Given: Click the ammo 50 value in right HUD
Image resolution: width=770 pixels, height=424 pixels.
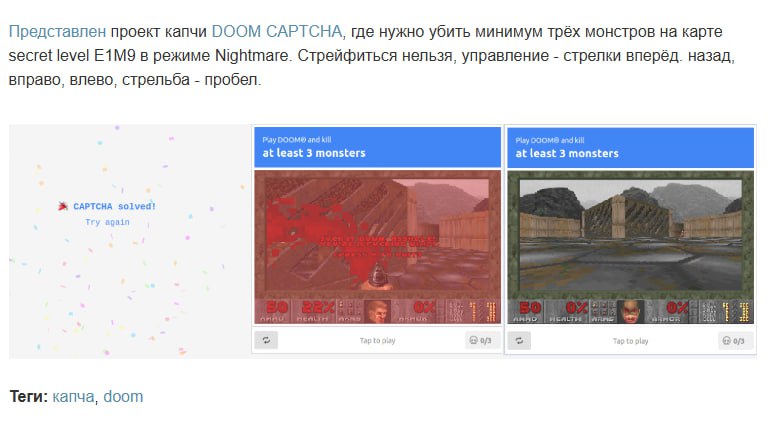Looking at the screenshot, I should 530,308.
